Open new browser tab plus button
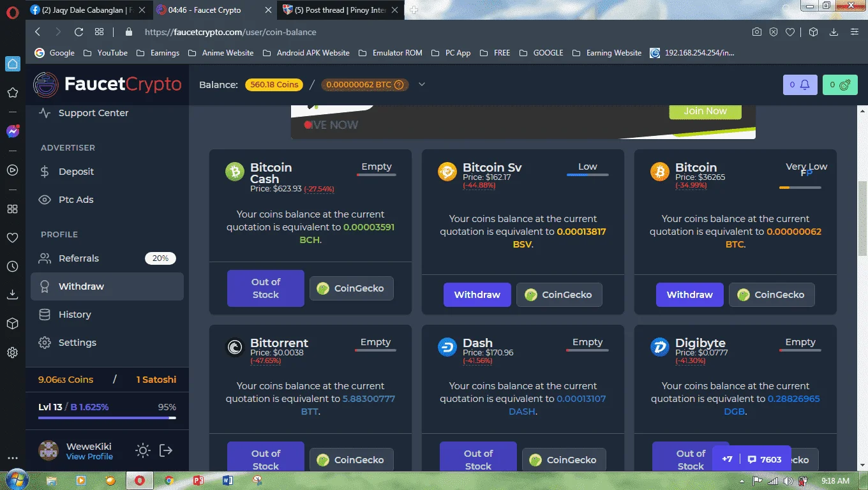 tap(414, 10)
